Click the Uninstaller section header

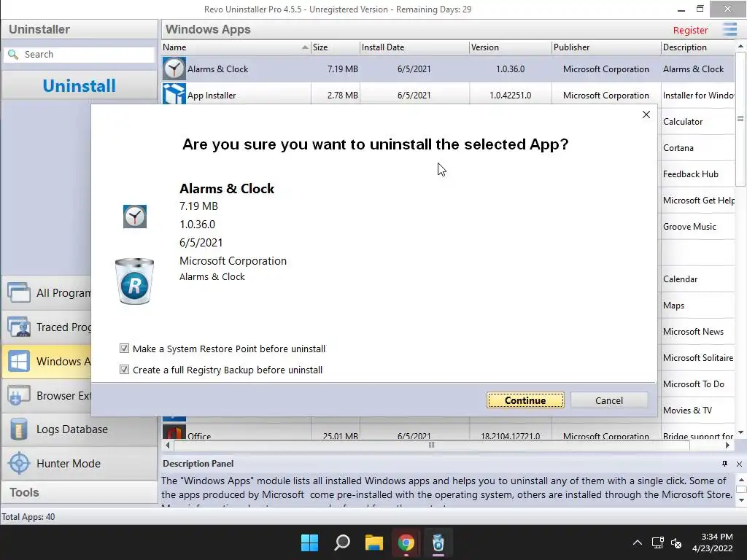point(79,29)
